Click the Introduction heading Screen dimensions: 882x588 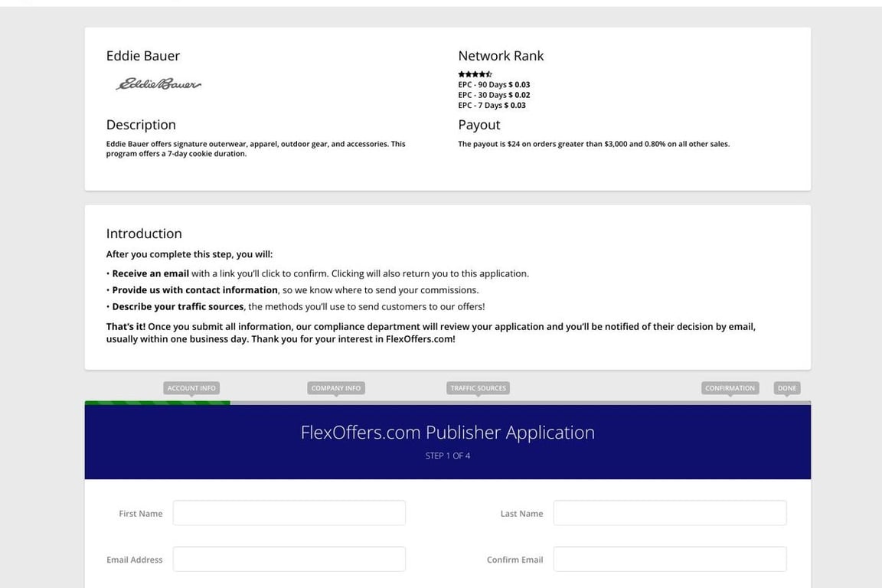[x=144, y=234]
